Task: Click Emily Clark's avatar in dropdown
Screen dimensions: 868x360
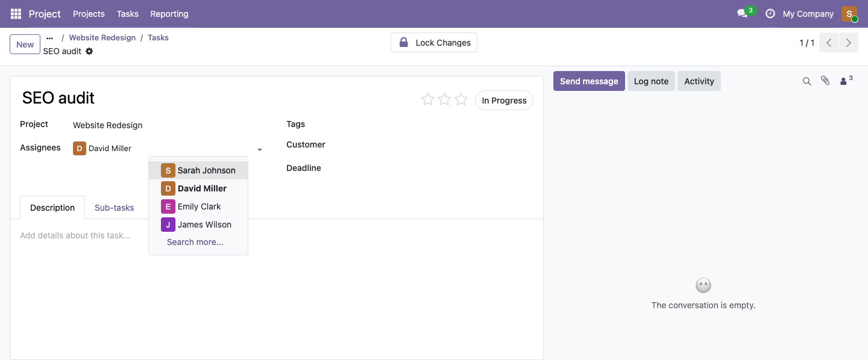Action: pos(168,206)
